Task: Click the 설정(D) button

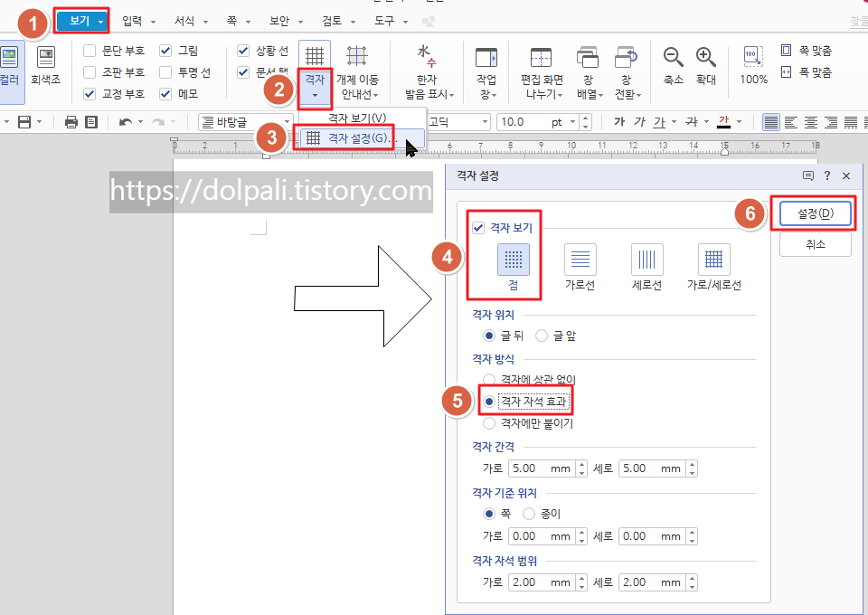Action: 815,213
